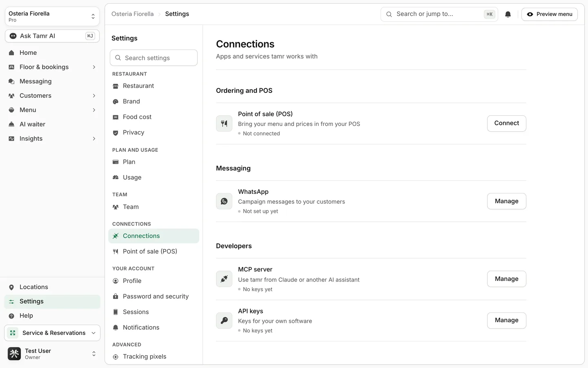Focus the Search settings field
The height and width of the screenshot is (368, 588).
[x=154, y=58]
